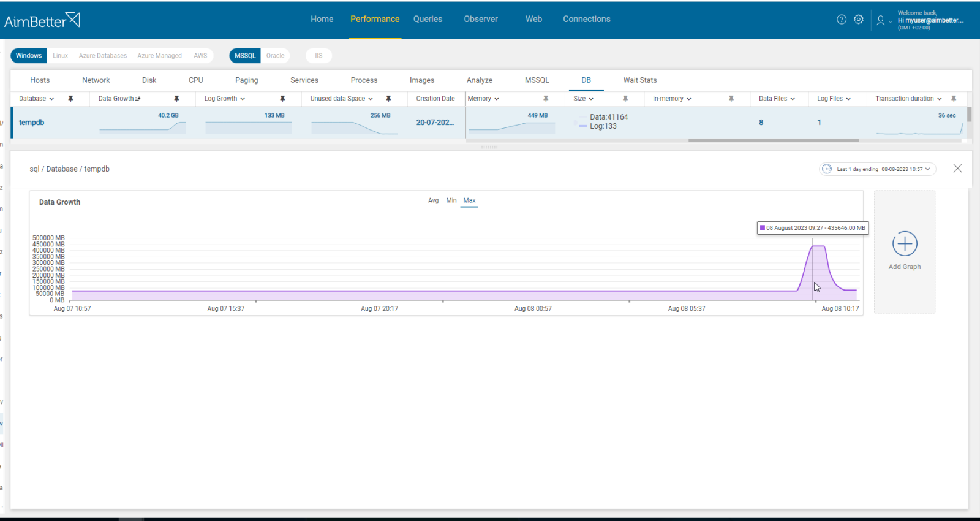Click the AimBetter logo

(42, 20)
